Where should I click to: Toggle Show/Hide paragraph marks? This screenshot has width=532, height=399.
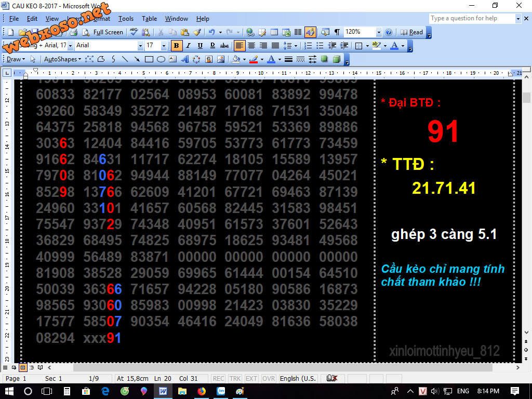click(337, 32)
